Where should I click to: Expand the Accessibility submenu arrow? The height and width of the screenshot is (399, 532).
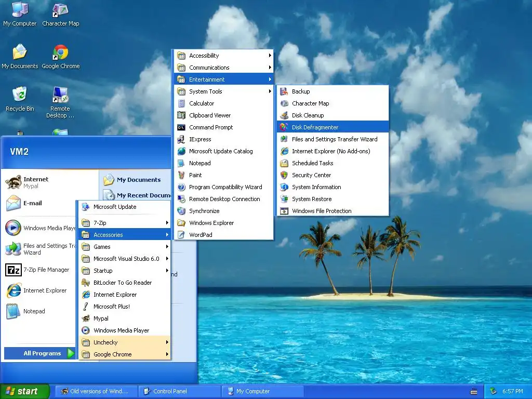pyautogui.click(x=270, y=55)
